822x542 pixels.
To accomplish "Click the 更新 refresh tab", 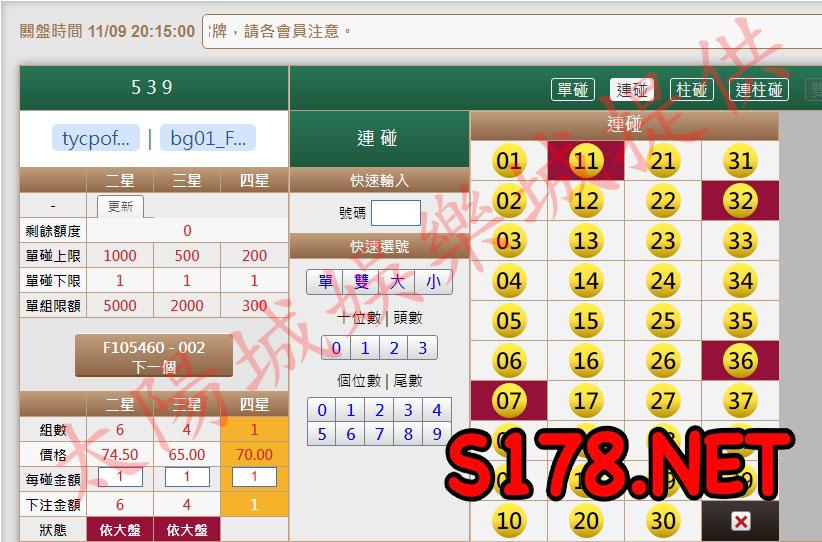I will [120, 207].
